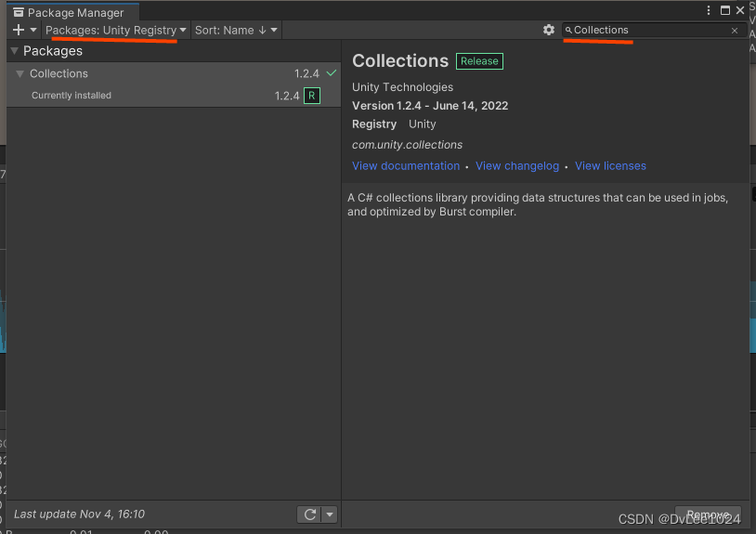Click the green R release badge
This screenshot has width=756, height=534.
click(312, 96)
